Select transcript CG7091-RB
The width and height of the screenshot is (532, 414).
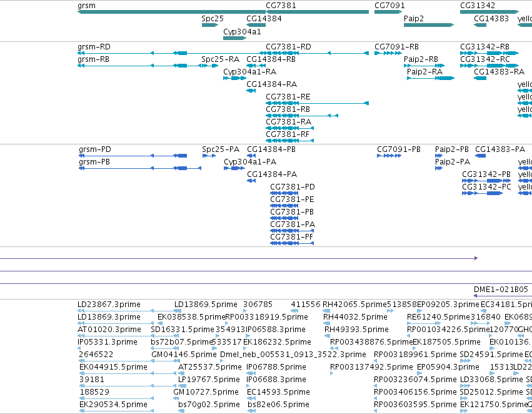396,47
